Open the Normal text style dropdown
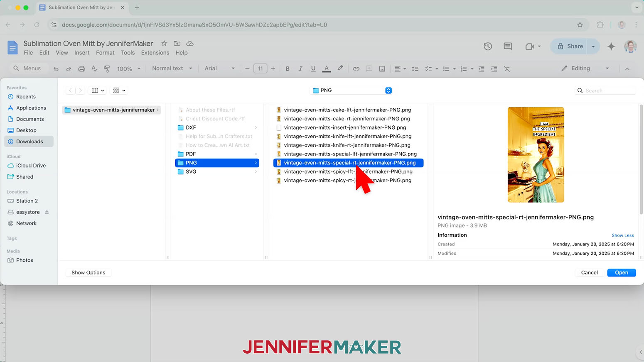The width and height of the screenshot is (644, 362). (172, 68)
